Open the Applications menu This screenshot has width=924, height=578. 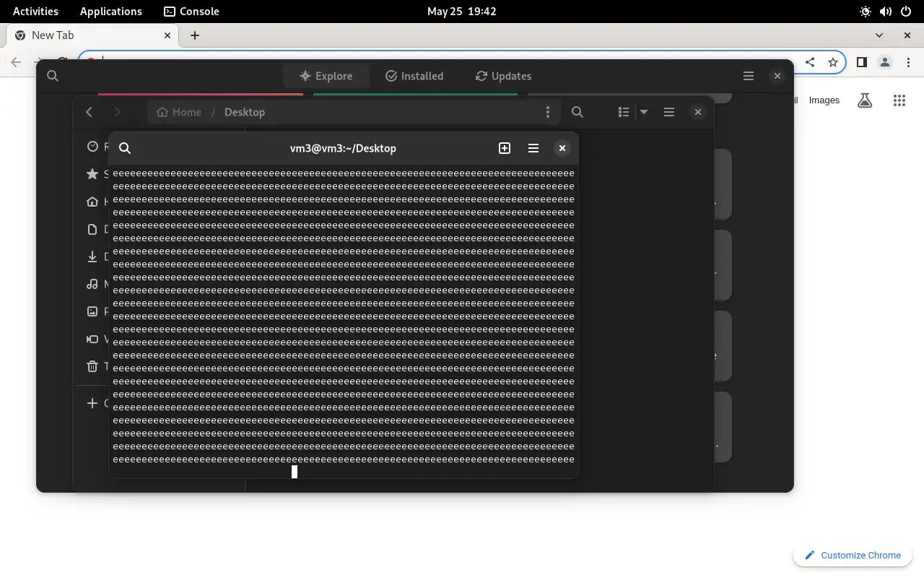coord(111,11)
